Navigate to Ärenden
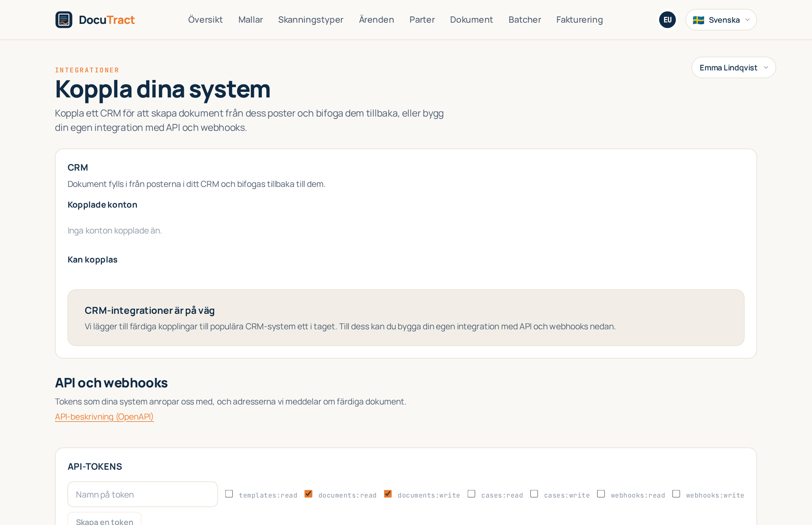 [376, 19]
